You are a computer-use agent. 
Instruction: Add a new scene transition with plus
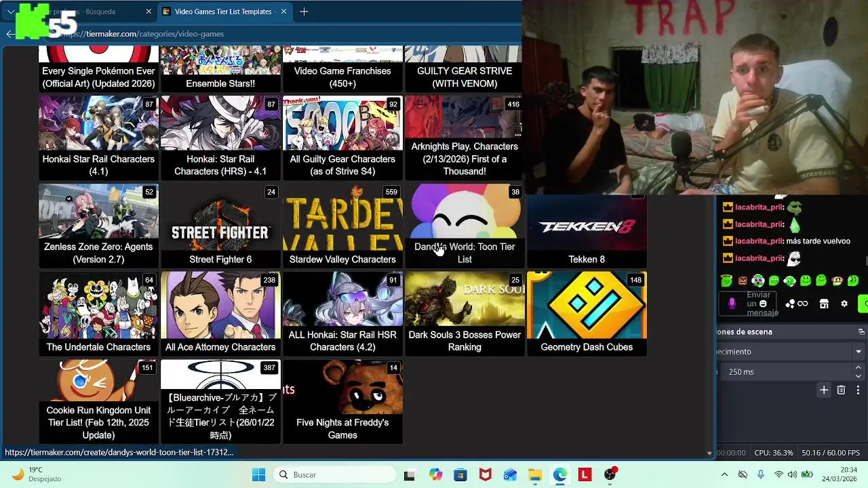(x=824, y=390)
